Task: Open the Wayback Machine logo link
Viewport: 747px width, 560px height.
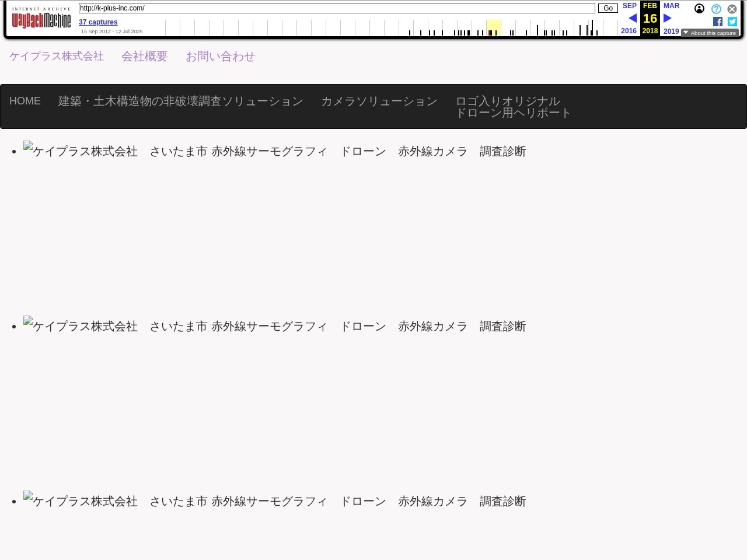Action: (x=41, y=18)
